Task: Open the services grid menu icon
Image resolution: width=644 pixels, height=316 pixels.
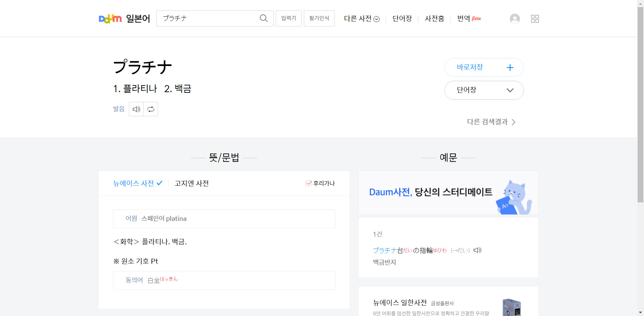Action: tap(535, 18)
